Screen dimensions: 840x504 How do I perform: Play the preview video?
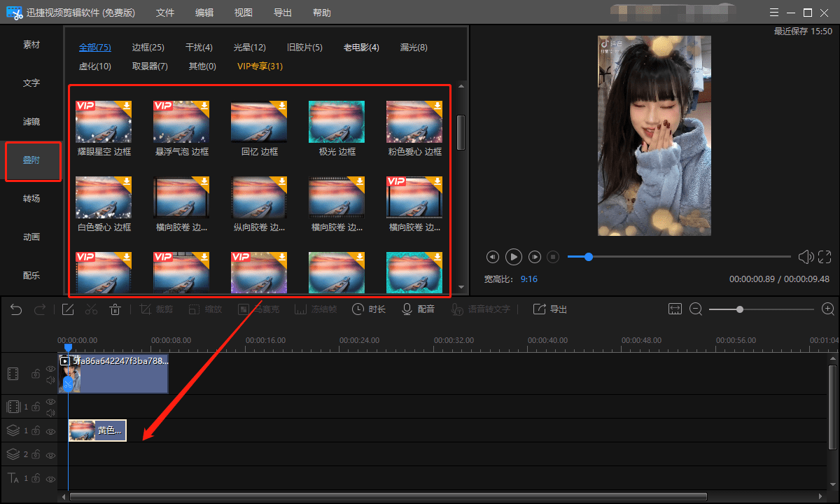click(514, 257)
